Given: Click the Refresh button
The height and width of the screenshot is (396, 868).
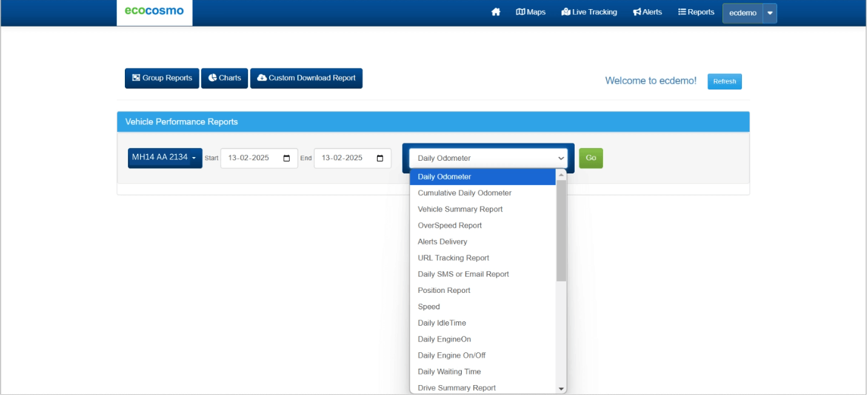Looking at the screenshot, I should tap(724, 81).
